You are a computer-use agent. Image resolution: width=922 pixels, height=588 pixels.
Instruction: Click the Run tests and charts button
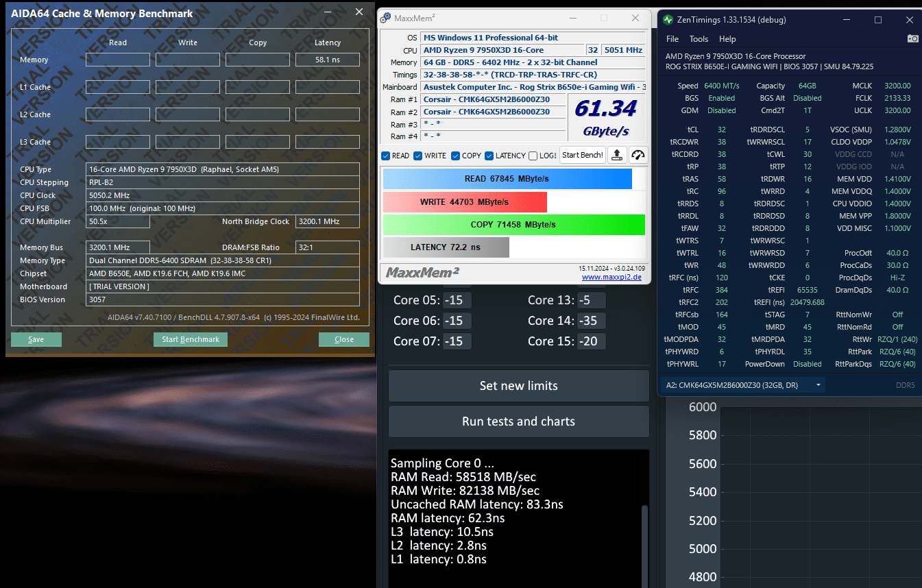click(x=519, y=421)
